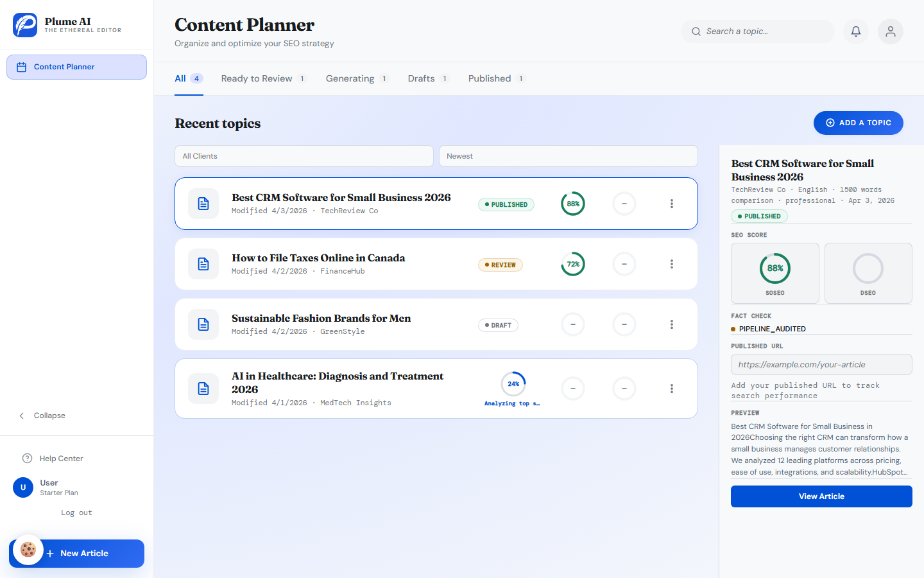This screenshot has width=924, height=578.
Task: Switch to the Drafts tab
Action: 420,78
